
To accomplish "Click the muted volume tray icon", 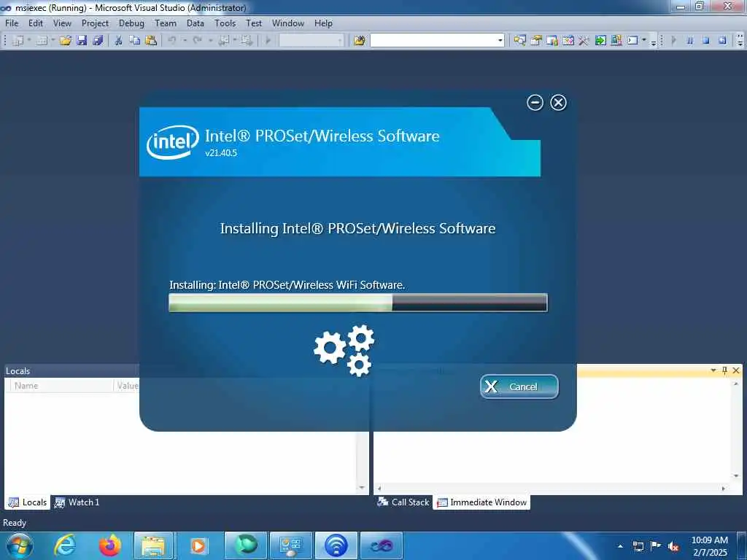I will pos(673,546).
